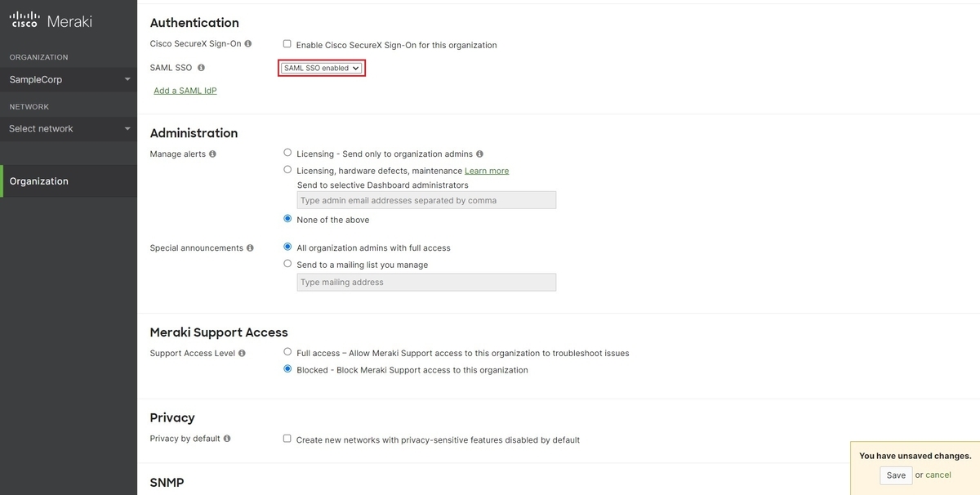Click info icon beside Cisco SecureX Sign-On
This screenshot has width=980, height=495.
248,43
